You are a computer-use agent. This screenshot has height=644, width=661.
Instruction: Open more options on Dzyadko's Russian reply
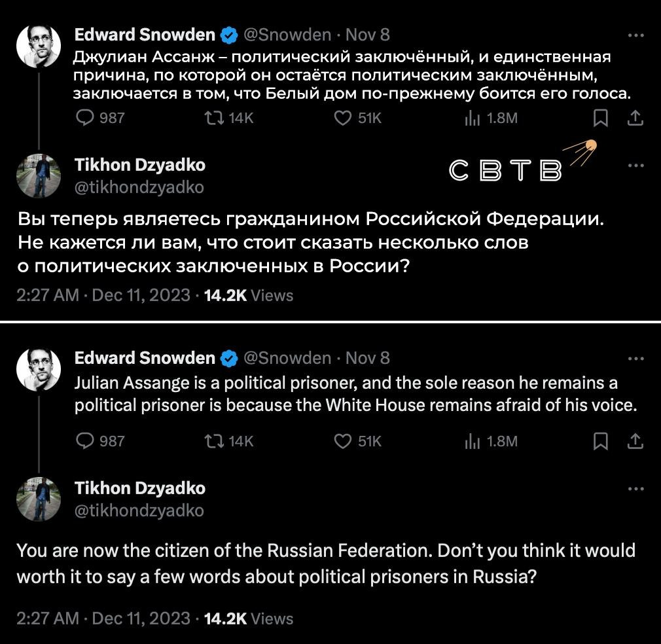click(635, 165)
